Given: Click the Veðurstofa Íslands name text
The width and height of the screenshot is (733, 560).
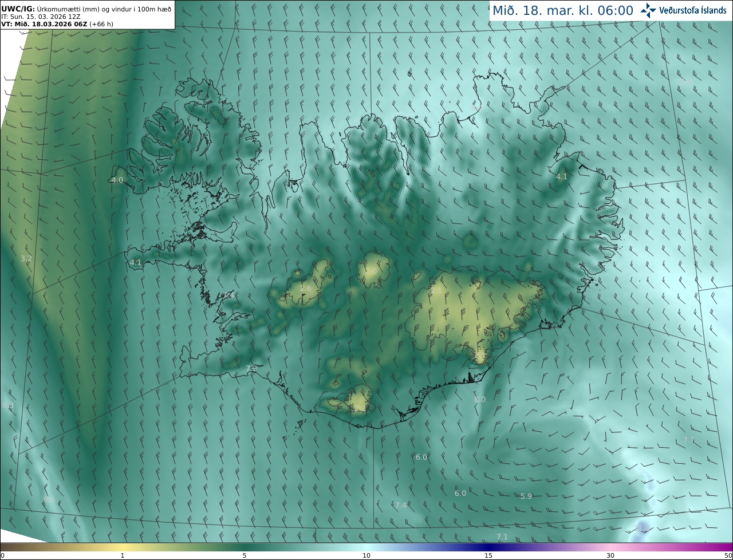Looking at the screenshot, I should 693,10.
